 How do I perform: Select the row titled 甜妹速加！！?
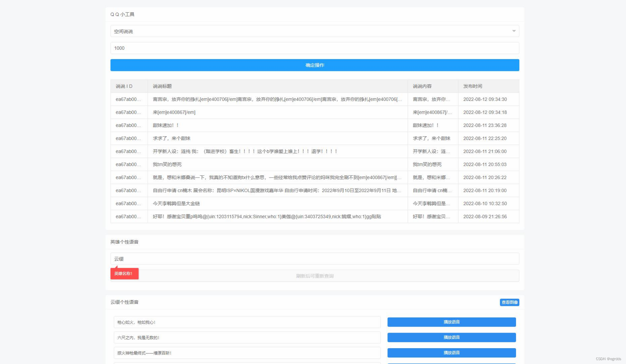pos(166,125)
